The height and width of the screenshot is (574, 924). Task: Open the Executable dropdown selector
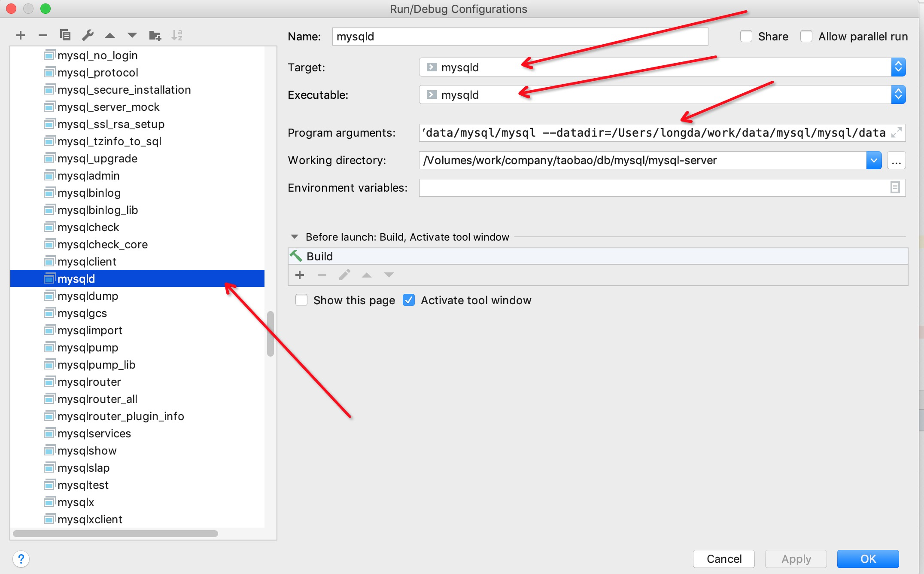pyautogui.click(x=898, y=95)
